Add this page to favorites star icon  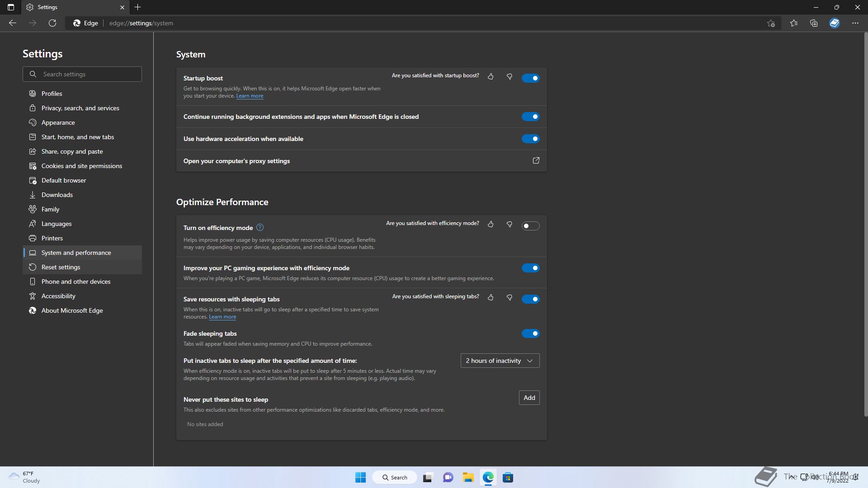pos(771,23)
